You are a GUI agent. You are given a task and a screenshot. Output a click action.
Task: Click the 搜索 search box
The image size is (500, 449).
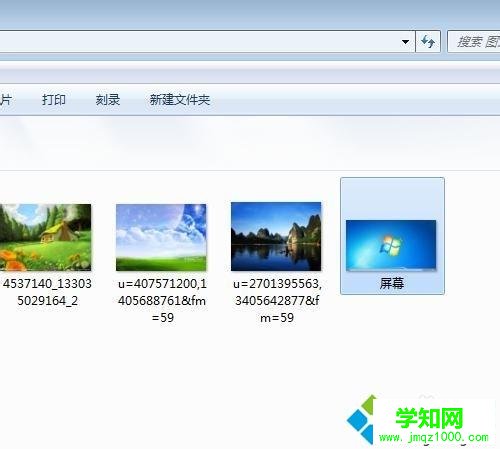(x=474, y=42)
